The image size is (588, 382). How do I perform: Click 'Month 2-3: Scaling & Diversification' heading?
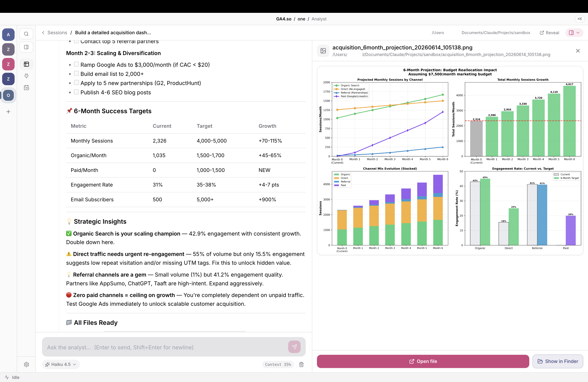click(x=113, y=53)
